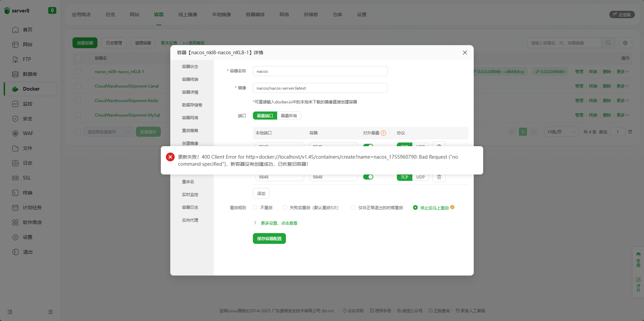Click the 日志管理 button
Viewport: 644px width, 321px height.
(114, 43)
